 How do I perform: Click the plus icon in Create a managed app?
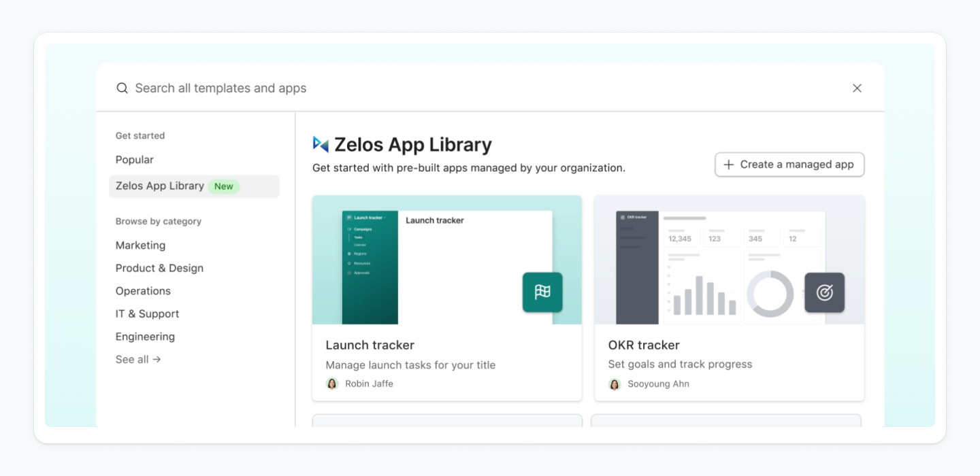(x=729, y=165)
